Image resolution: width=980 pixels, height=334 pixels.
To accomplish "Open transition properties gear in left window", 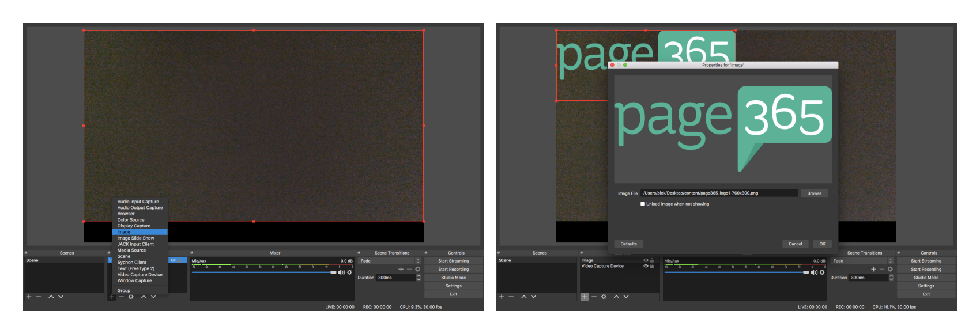I will (x=417, y=269).
